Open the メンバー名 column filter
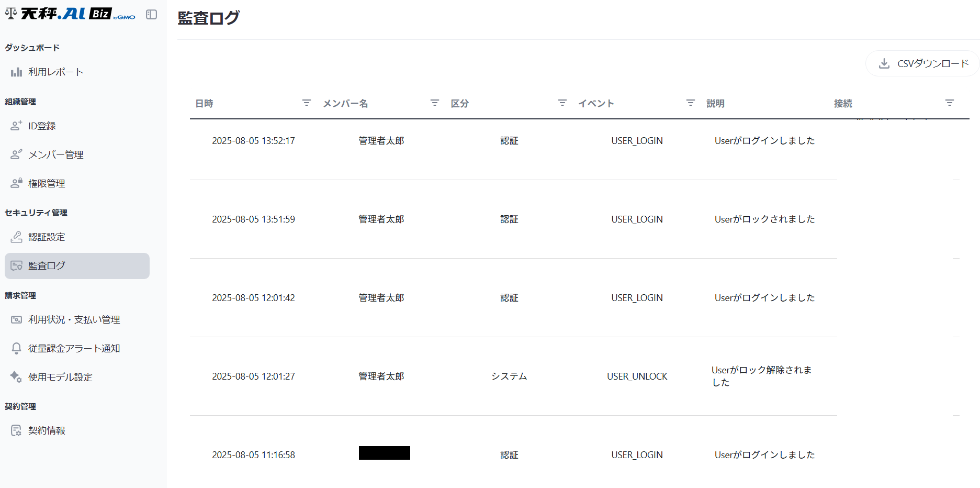Screen dimensions: 980x488 click(x=435, y=103)
